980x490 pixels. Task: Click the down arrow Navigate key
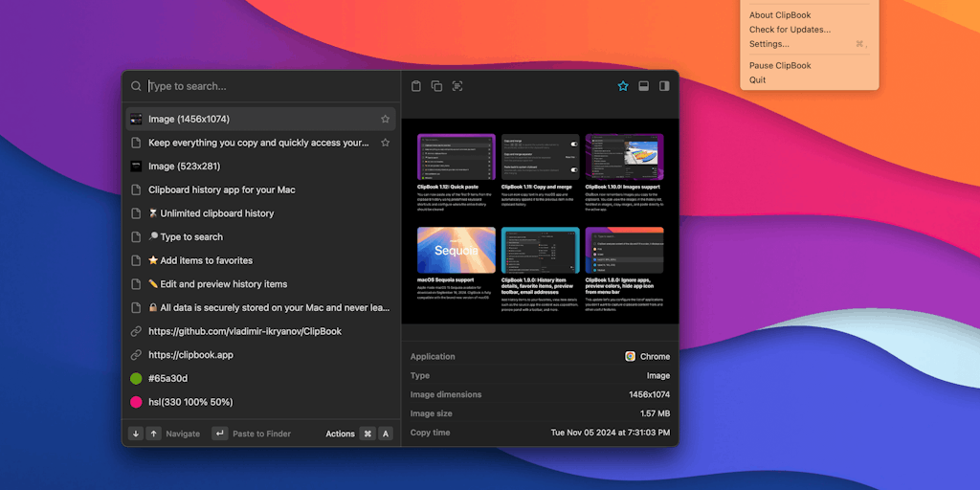pos(136,434)
